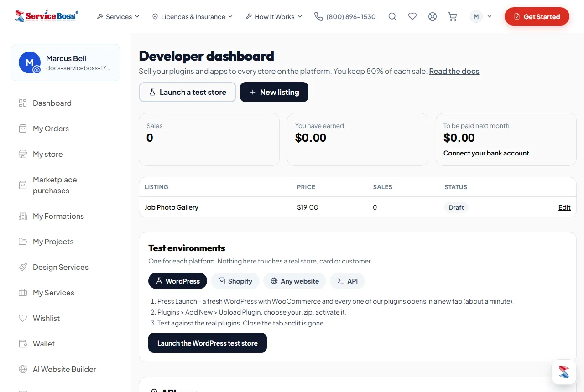Screen dimensions: 584x392
Task: Click the ServiceBoss logo
Action: tap(47, 16)
